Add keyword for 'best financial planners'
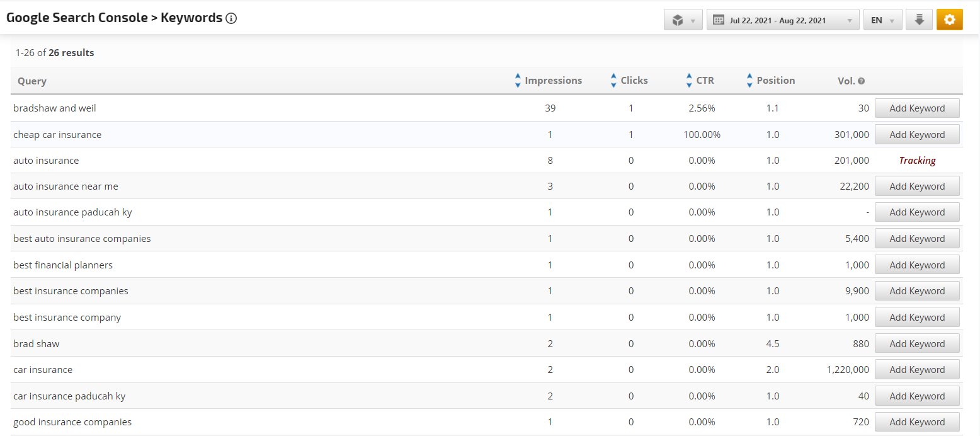 917,265
